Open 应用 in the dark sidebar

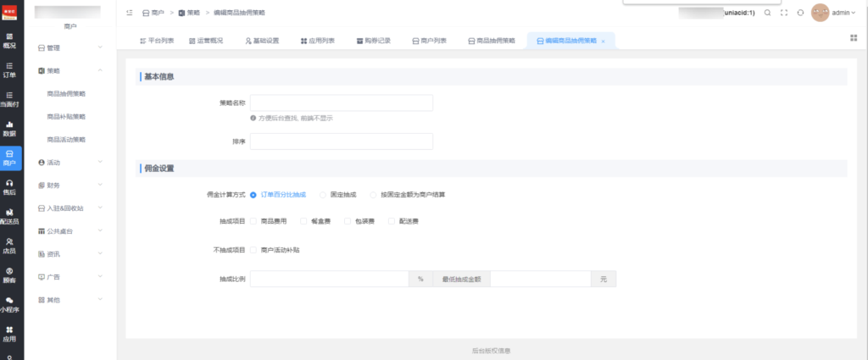coord(9,334)
